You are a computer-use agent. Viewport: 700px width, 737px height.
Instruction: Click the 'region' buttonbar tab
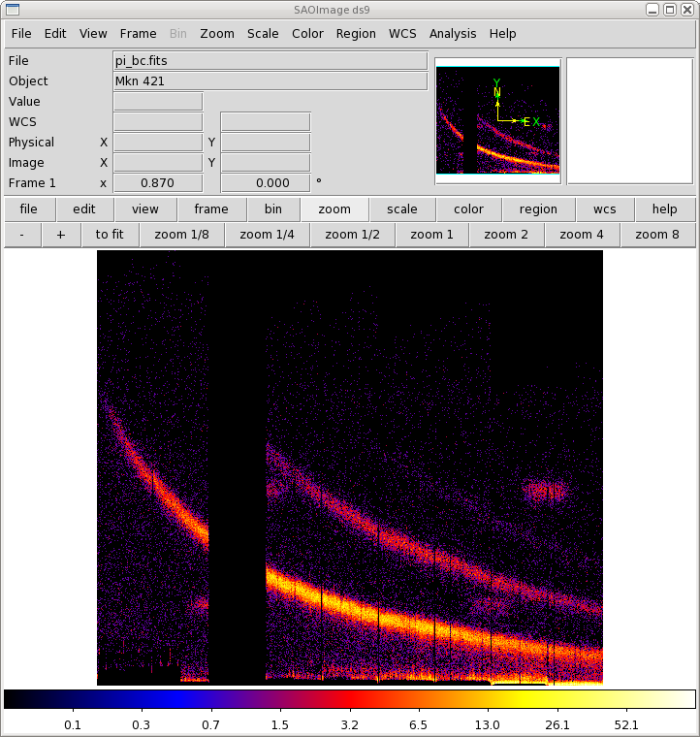(538, 209)
